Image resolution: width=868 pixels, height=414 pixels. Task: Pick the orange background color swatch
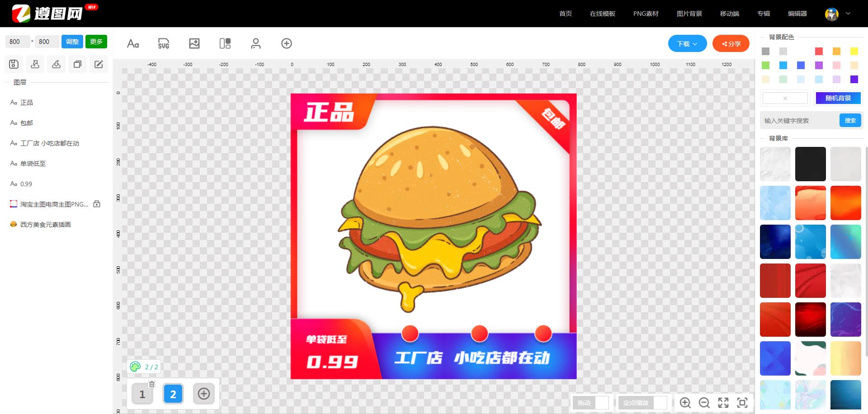click(x=836, y=51)
